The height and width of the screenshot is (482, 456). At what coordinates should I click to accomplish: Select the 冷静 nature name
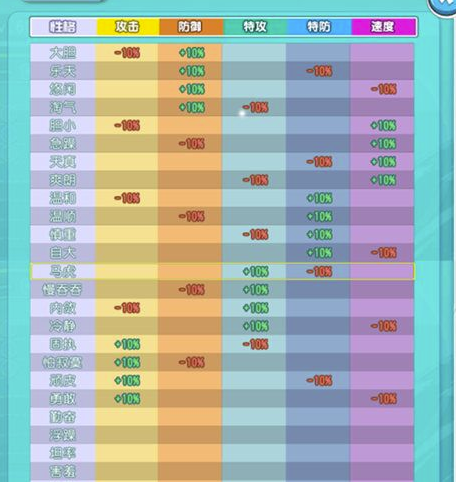coord(63,326)
